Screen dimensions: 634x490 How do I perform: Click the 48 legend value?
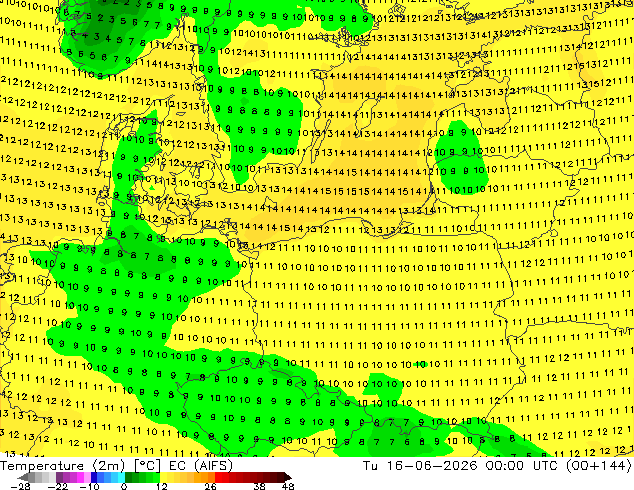(288, 486)
